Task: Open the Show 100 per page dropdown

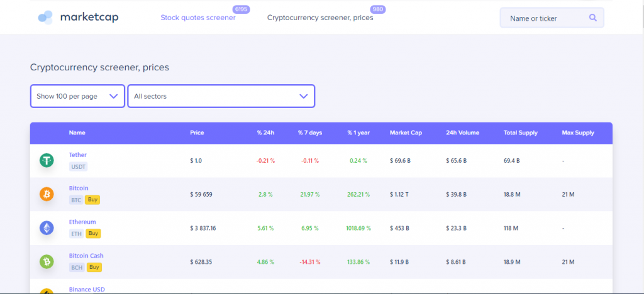Action: click(77, 96)
